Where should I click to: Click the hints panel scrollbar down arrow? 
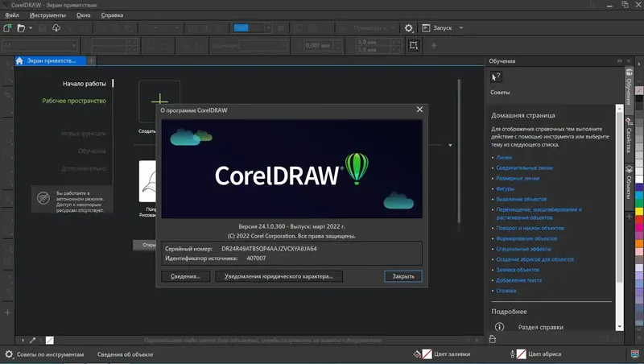tap(619, 327)
